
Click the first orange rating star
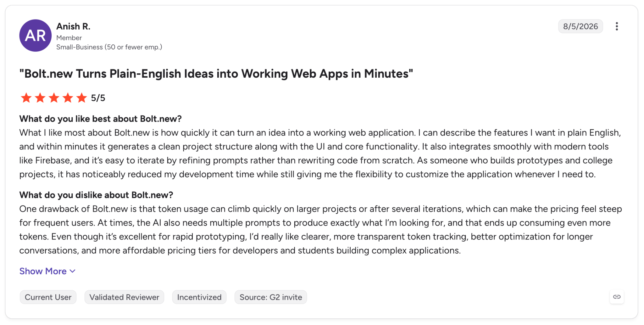tap(26, 98)
